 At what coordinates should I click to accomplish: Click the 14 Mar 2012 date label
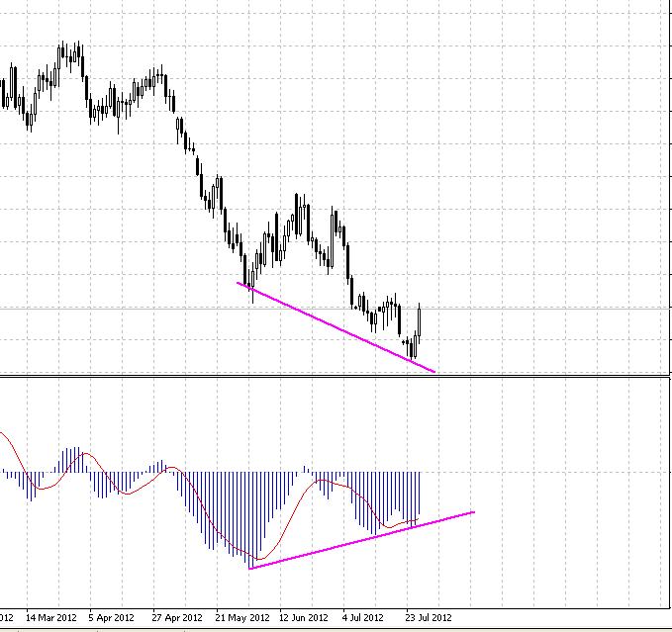[x=51, y=618]
